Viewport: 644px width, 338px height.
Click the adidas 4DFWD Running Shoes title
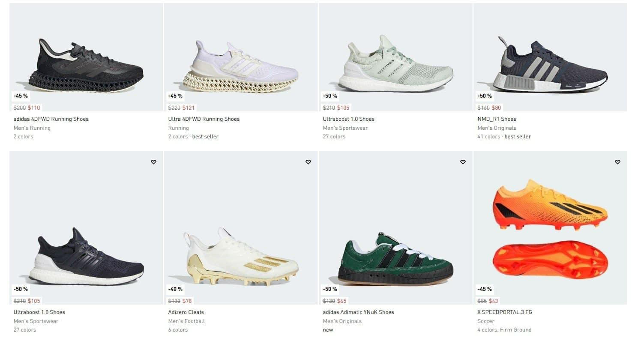(51, 119)
